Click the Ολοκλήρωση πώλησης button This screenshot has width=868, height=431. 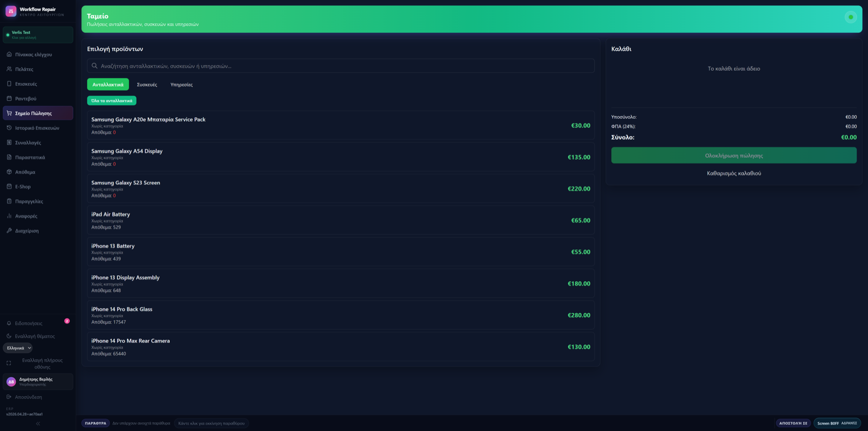tap(734, 155)
